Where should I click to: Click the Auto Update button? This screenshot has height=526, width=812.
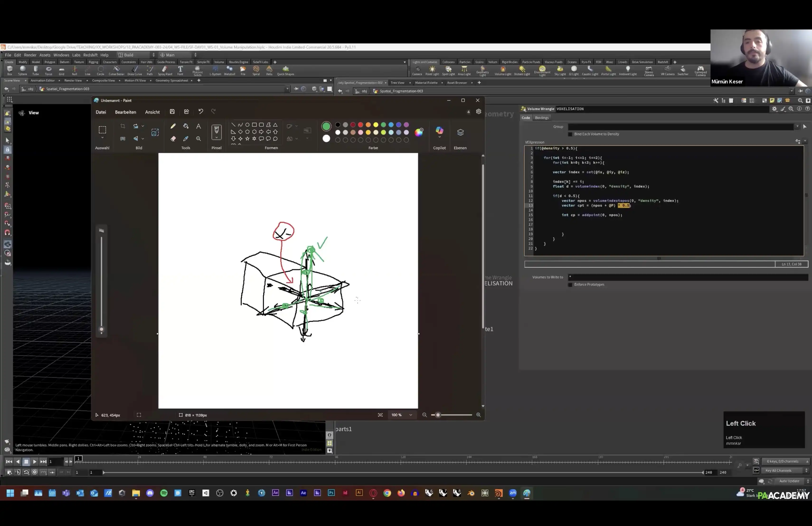(x=789, y=481)
